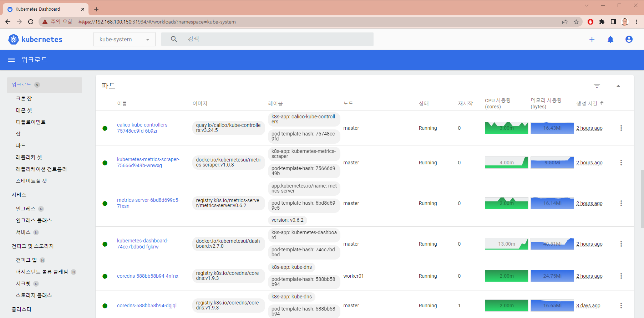Open actions menu for kubernetes-dashboard pod

(621, 244)
